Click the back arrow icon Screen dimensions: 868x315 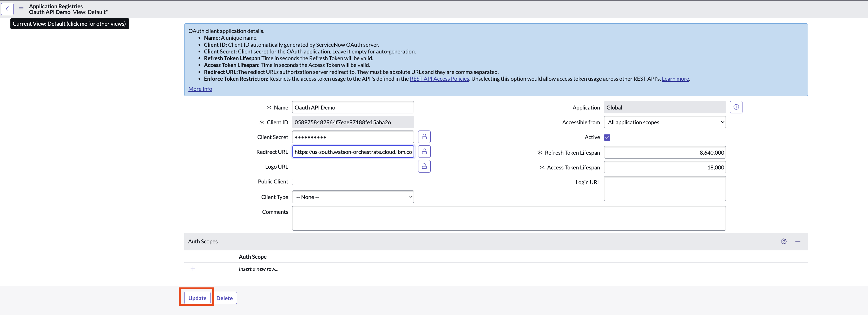point(8,9)
